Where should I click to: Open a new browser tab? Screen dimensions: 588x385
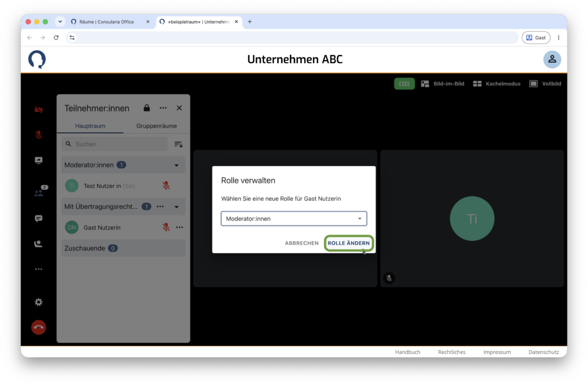point(250,22)
